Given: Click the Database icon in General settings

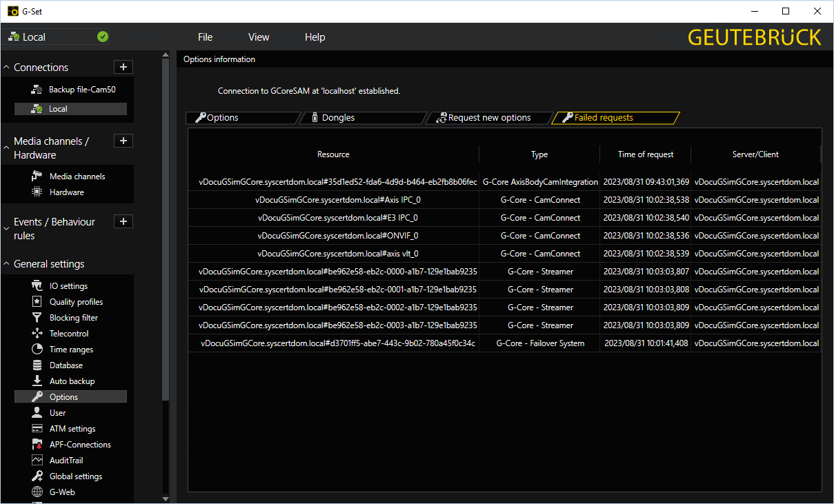Looking at the screenshot, I should pyautogui.click(x=37, y=365).
